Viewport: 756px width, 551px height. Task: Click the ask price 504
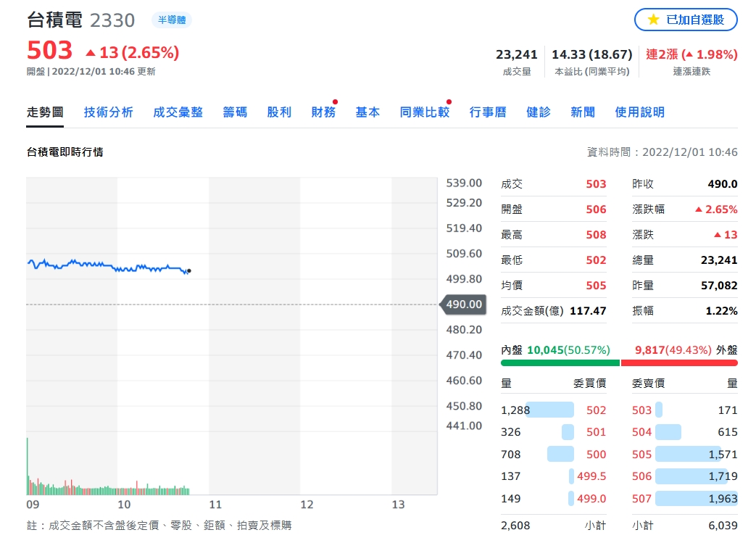click(x=641, y=432)
